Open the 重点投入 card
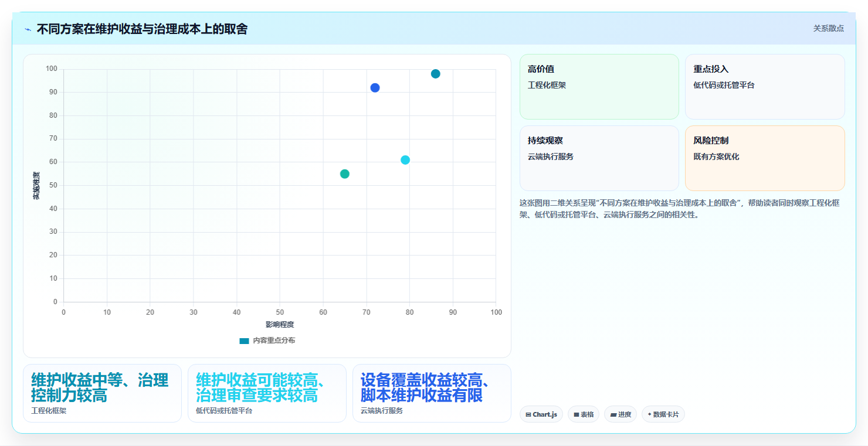 click(x=765, y=87)
